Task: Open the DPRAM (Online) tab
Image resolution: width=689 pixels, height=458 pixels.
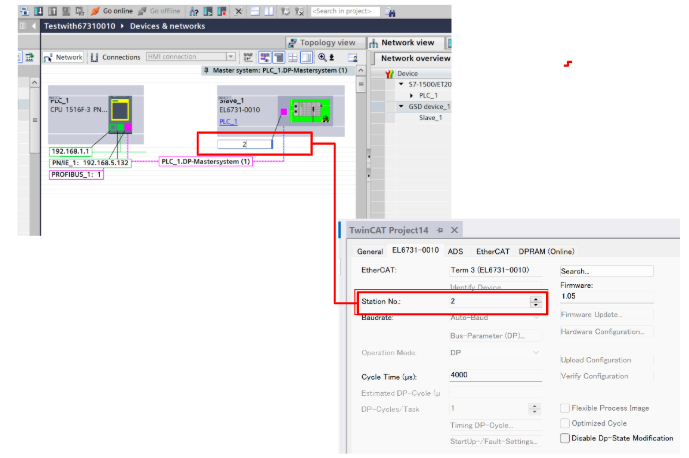Action: click(546, 251)
